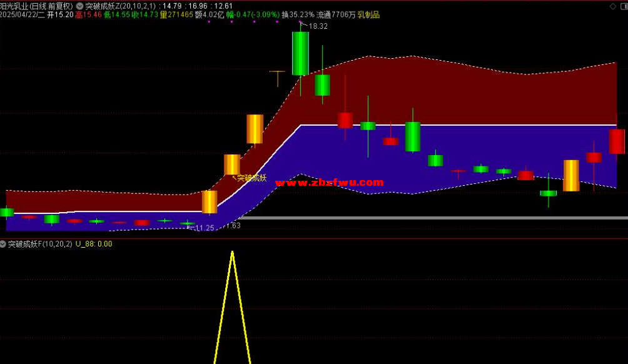Open the www.zbefwu.com watermark link
The height and width of the screenshot is (364, 628).
pos(329,183)
